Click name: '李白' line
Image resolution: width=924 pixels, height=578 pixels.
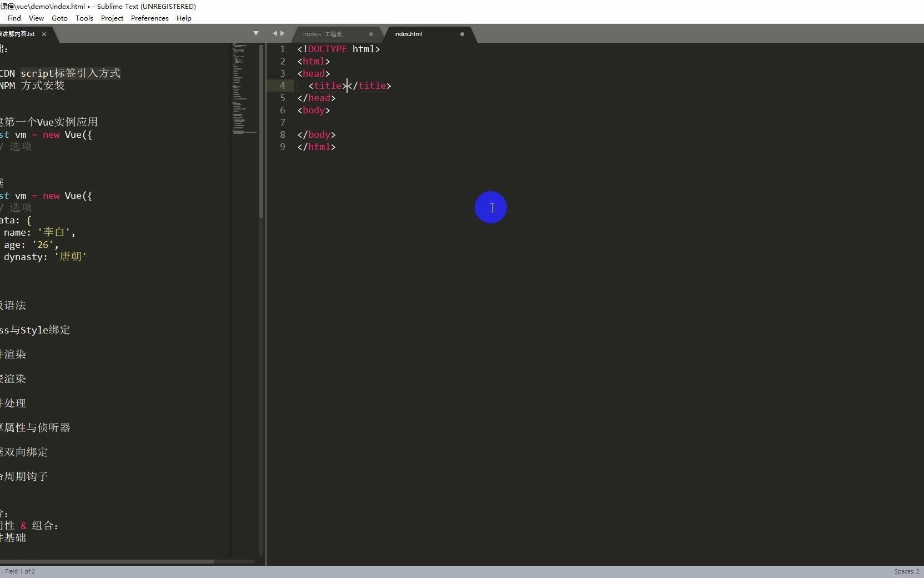click(x=39, y=232)
